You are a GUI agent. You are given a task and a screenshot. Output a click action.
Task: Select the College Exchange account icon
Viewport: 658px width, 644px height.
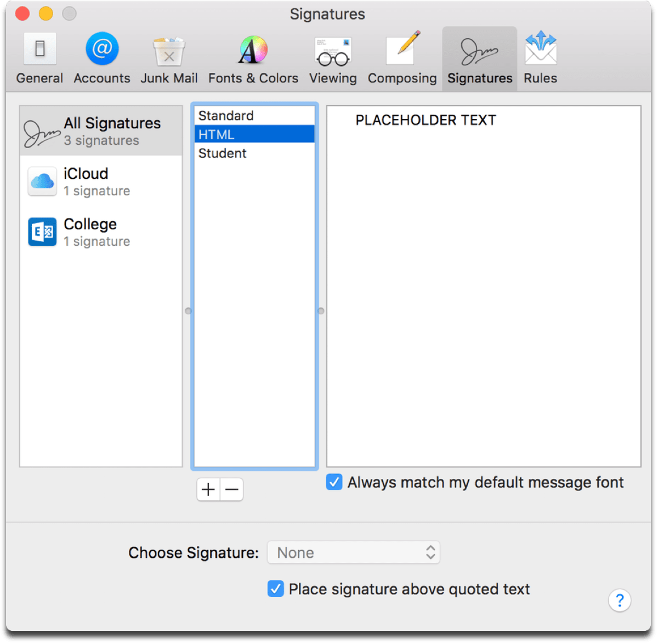42,231
